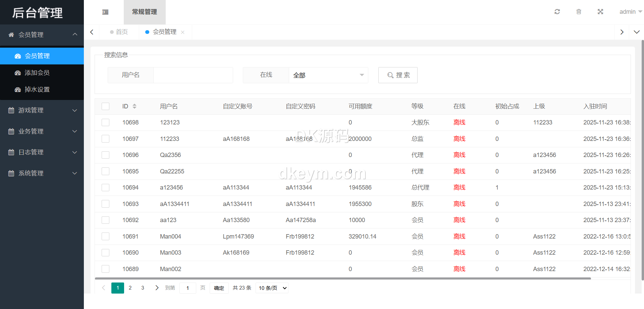The image size is (644, 309).
Task: Close the 会员管理 tab with its X
Action: click(183, 32)
